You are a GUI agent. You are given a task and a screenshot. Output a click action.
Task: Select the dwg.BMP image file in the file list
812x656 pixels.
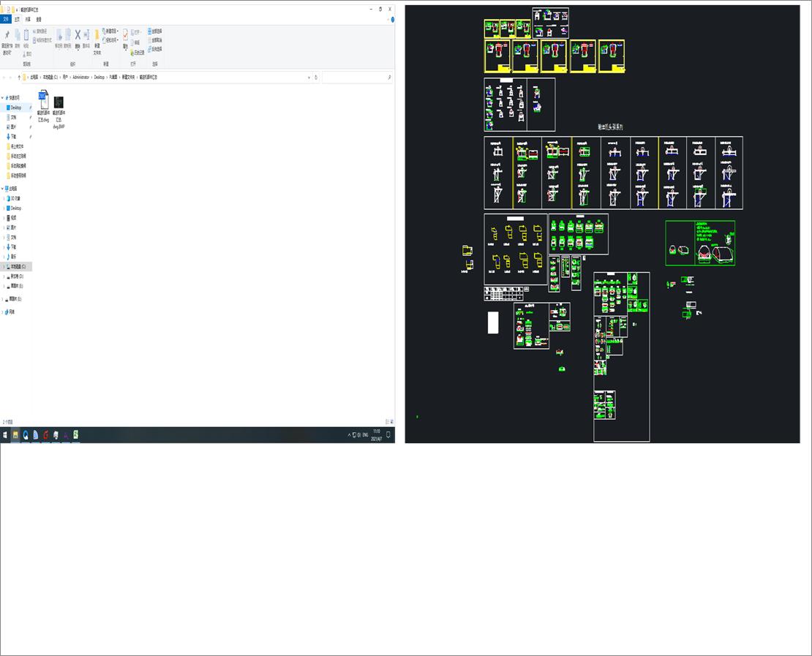(59, 112)
